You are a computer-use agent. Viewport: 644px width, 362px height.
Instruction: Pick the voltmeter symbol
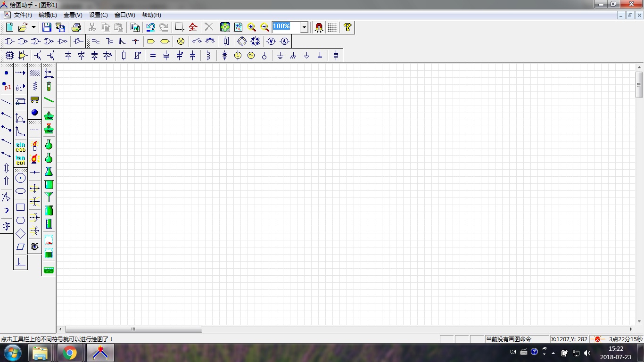[271, 41]
